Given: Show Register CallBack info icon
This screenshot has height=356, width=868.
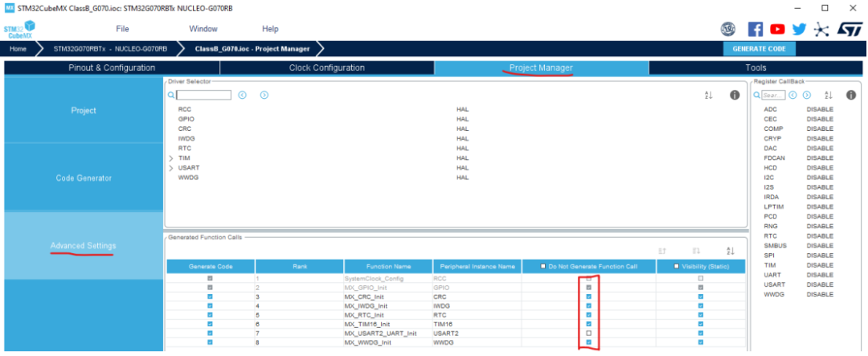Looking at the screenshot, I should (851, 96).
